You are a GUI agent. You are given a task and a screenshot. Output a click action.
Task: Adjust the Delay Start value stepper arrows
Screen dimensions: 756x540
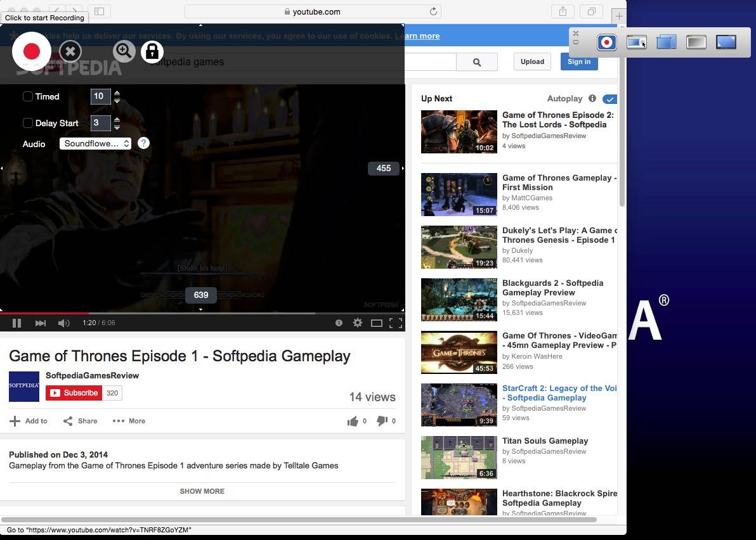(117, 123)
